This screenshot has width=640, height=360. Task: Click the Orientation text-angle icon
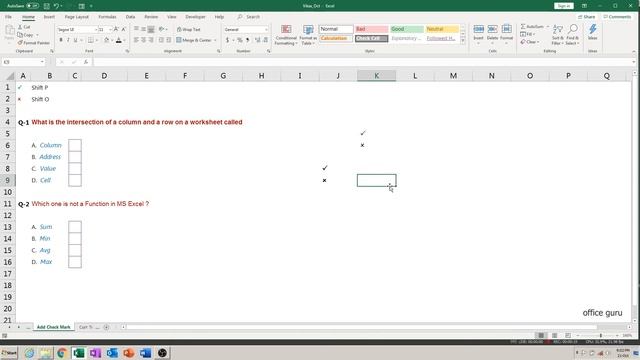pyautogui.click(x=162, y=29)
